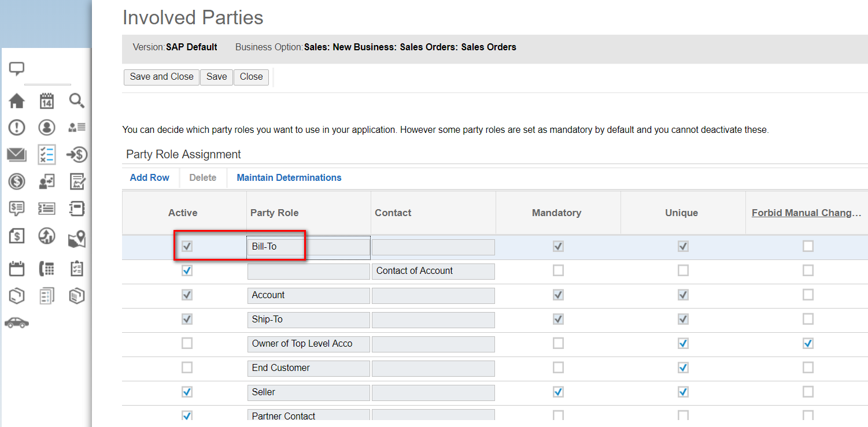This screenshot has width=868, height=427.
Task: Click the Save and Close button
Action: [161, 77]
